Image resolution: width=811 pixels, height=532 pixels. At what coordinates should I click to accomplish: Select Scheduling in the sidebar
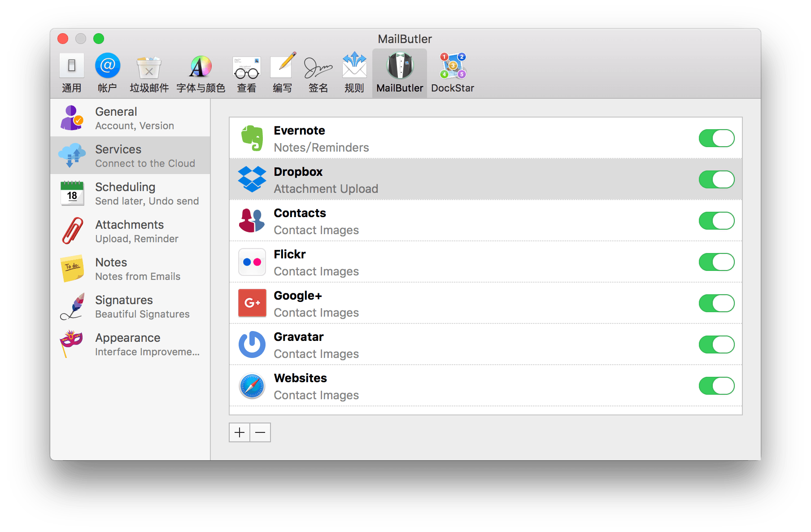click(130, 193)
